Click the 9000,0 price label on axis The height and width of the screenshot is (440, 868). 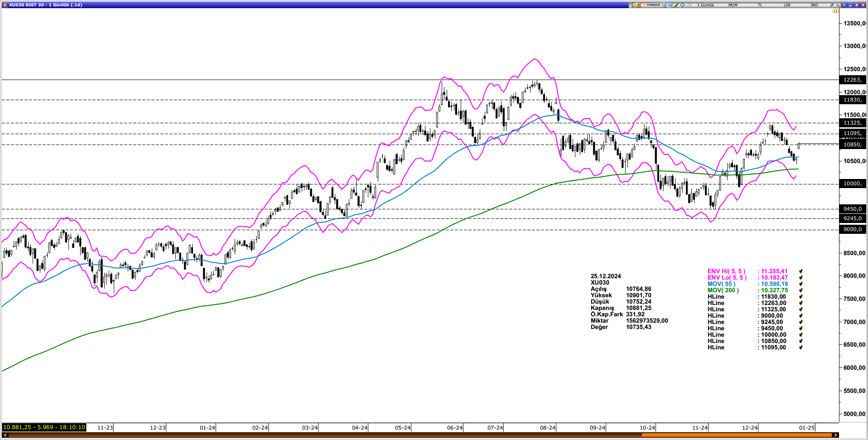pos(853,229)
